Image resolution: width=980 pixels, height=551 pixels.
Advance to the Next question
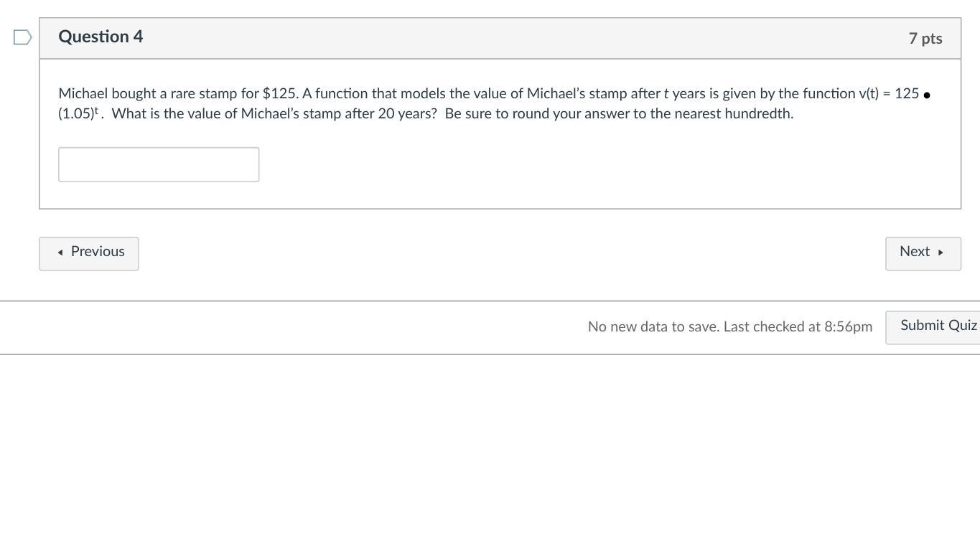(x=923, y=253)
